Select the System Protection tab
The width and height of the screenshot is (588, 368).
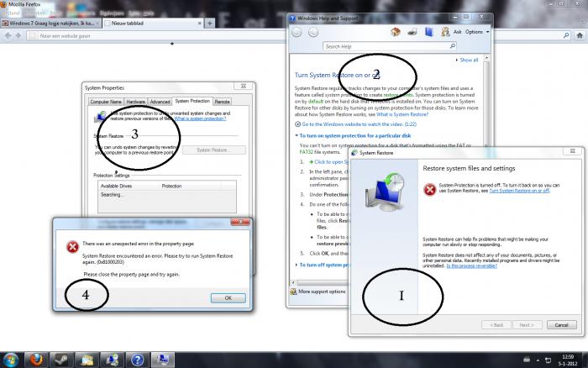192,101
